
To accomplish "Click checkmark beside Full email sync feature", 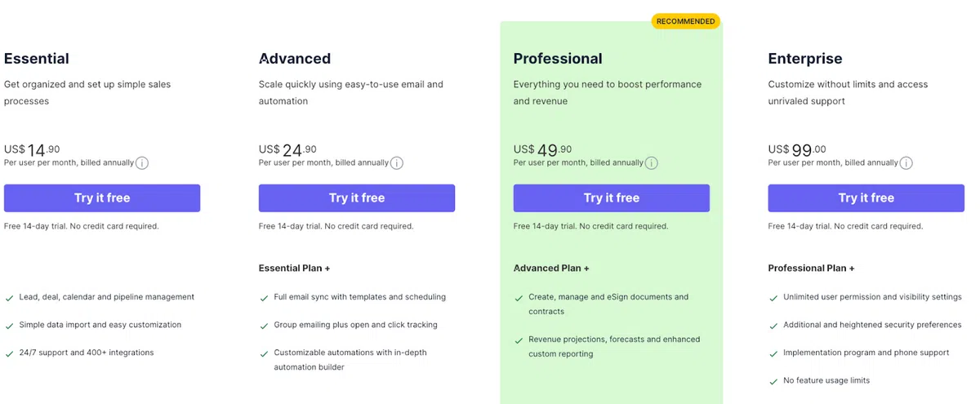I will tap(264, 298).
